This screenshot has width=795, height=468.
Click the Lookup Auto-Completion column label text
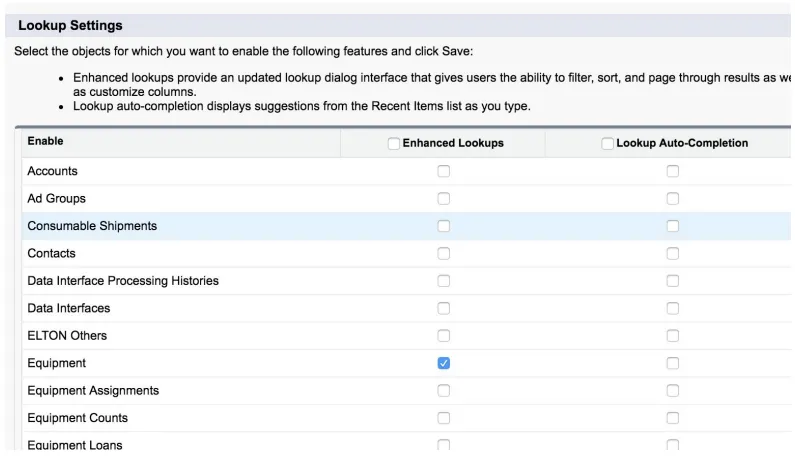(682, 143)
